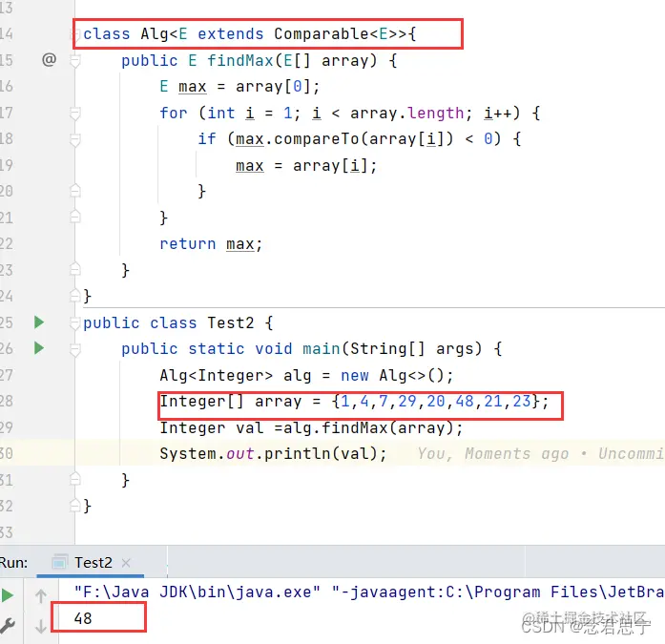Rerun Test2 with the green run button
The width and height of the screenshot is (665, 644).
click(7, 595)
